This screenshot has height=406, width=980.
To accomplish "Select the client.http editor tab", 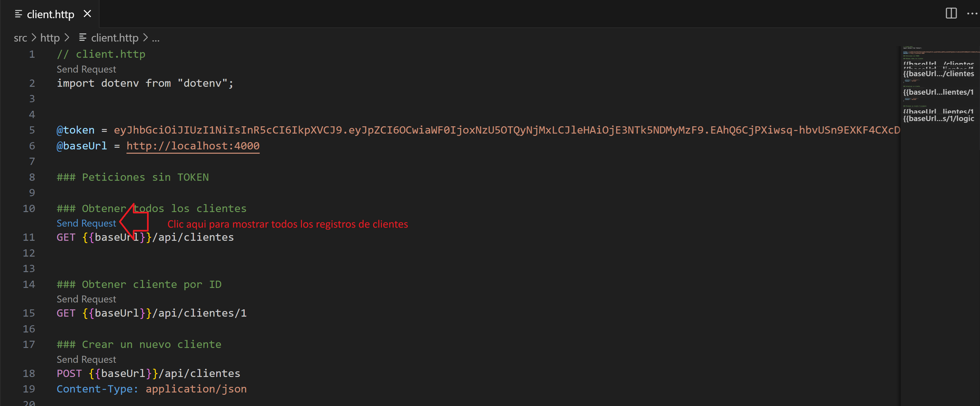I will tap(50, 15).
